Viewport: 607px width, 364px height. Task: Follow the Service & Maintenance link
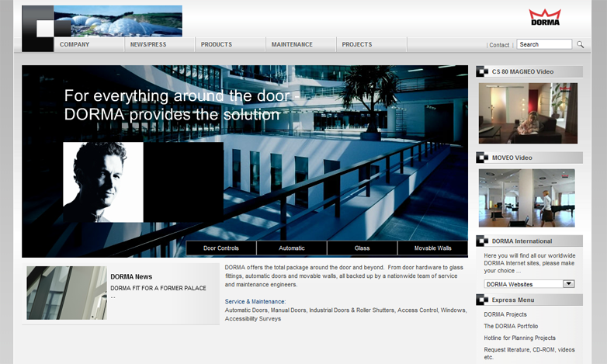click(x=255, y=302)
